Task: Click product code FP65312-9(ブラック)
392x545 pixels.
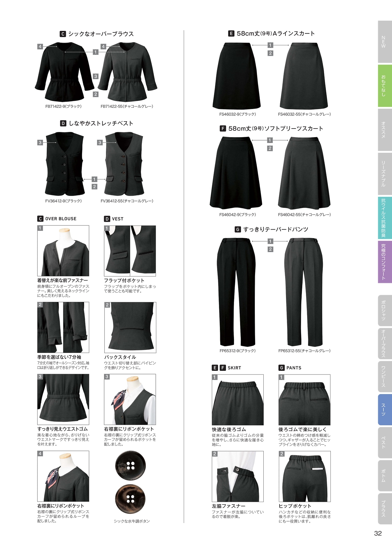Action: pos(237,351)
